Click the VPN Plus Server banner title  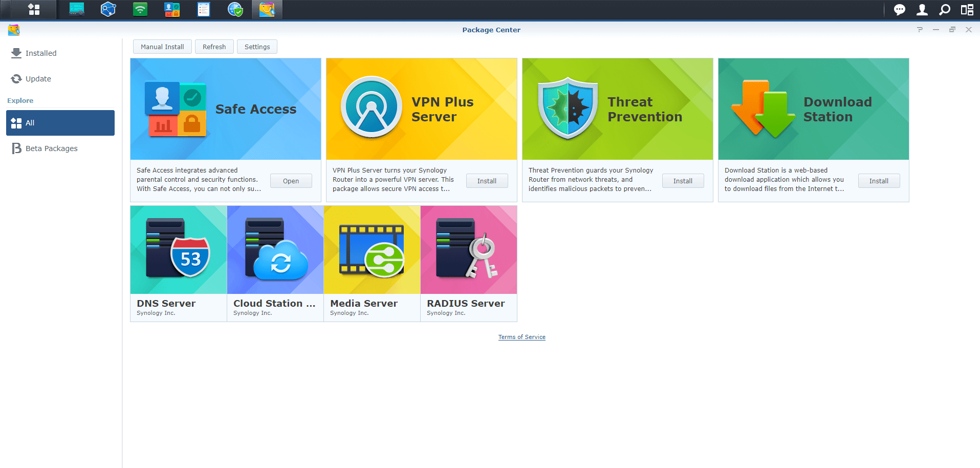(443, 109)
